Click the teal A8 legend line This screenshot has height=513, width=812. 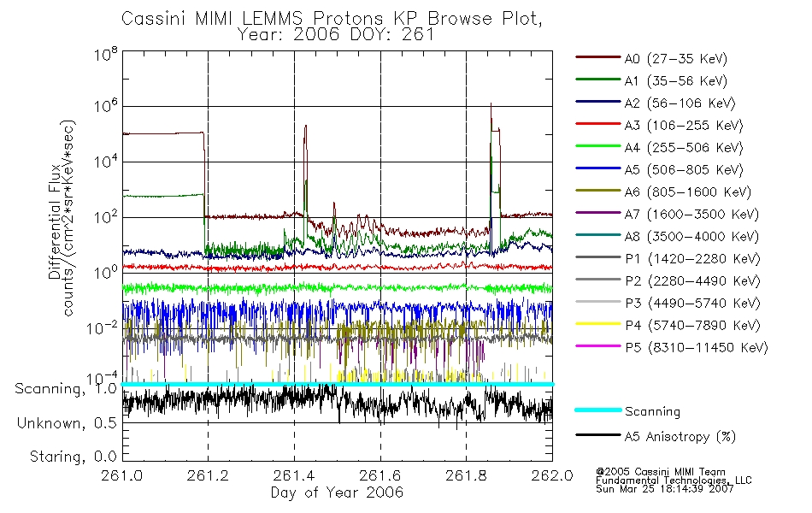(x=598, y=235)
